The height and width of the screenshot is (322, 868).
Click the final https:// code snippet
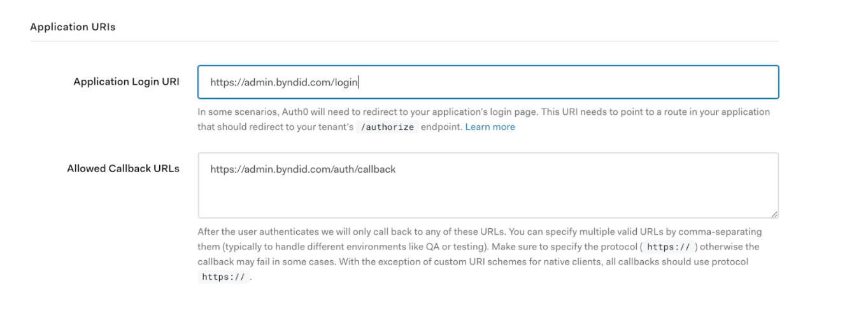[x=224, y=277]
